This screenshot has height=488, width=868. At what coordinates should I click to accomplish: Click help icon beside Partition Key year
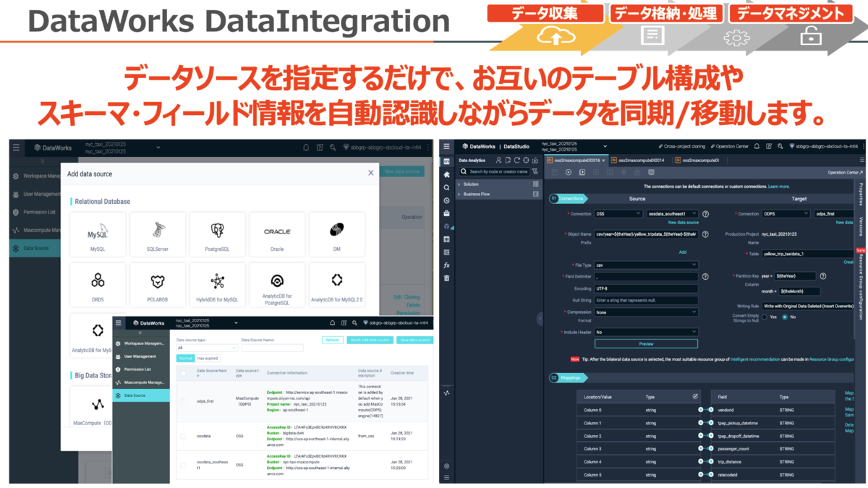[823, 275]
